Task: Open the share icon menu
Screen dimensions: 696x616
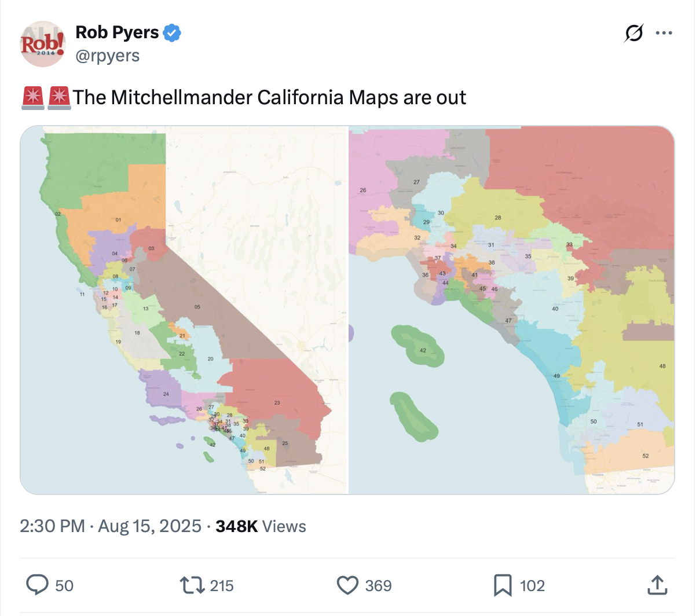Action: pos(657,585)
